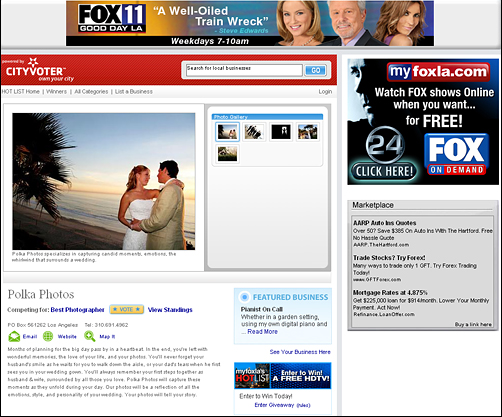
Task: Open the second gallery thumbnail
Action: [x=254, y=132]
